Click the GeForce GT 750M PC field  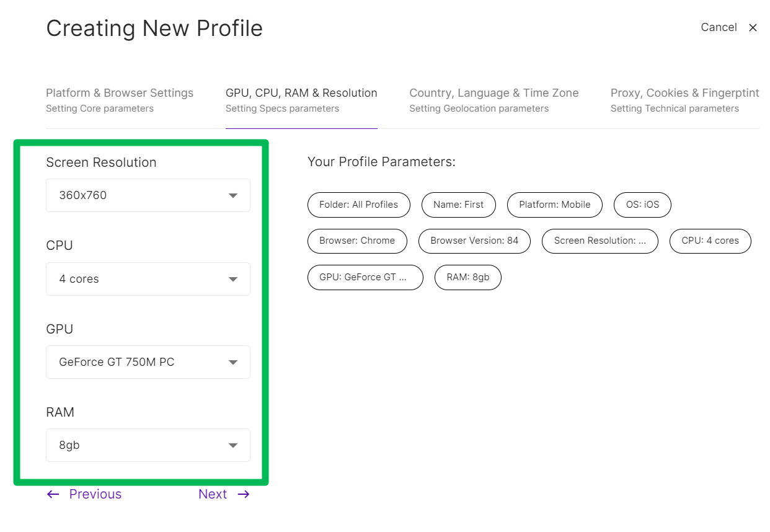(x=148, y=362)
